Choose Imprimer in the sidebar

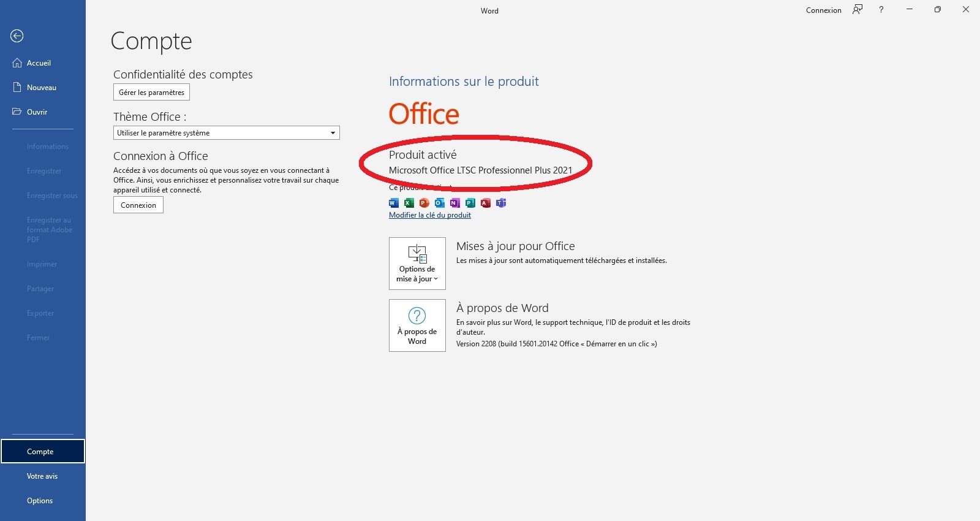(43, 264)
